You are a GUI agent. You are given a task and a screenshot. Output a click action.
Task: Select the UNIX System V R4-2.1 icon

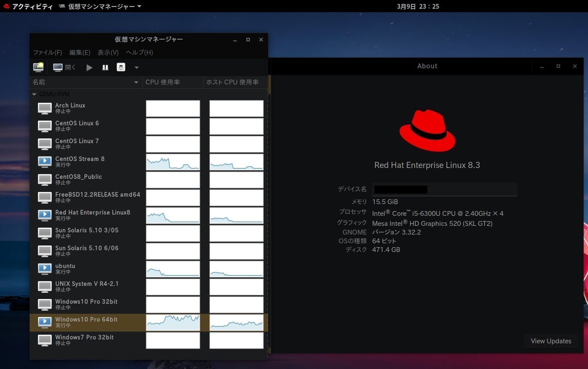[x=45, y=286]
